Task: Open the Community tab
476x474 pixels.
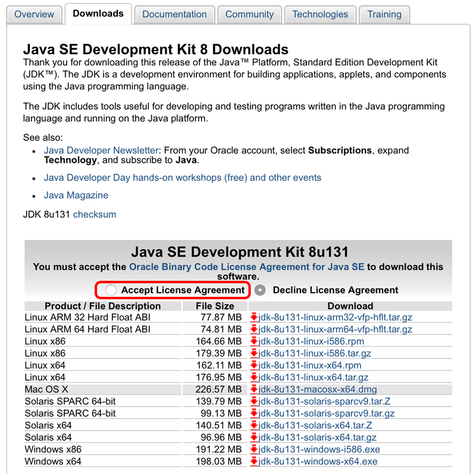Action: click(249, 14)
